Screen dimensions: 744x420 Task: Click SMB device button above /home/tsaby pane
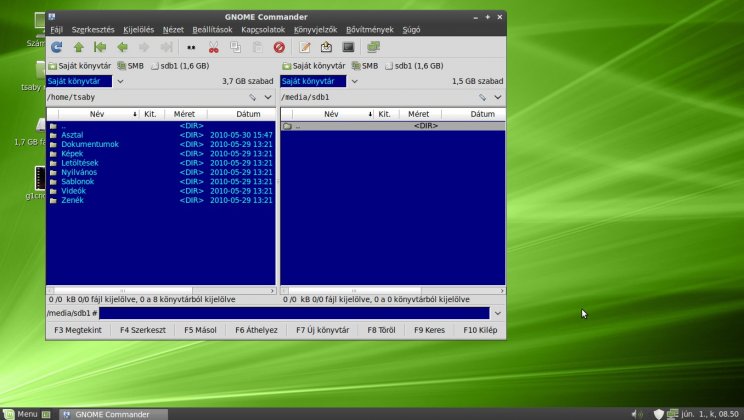130,66
